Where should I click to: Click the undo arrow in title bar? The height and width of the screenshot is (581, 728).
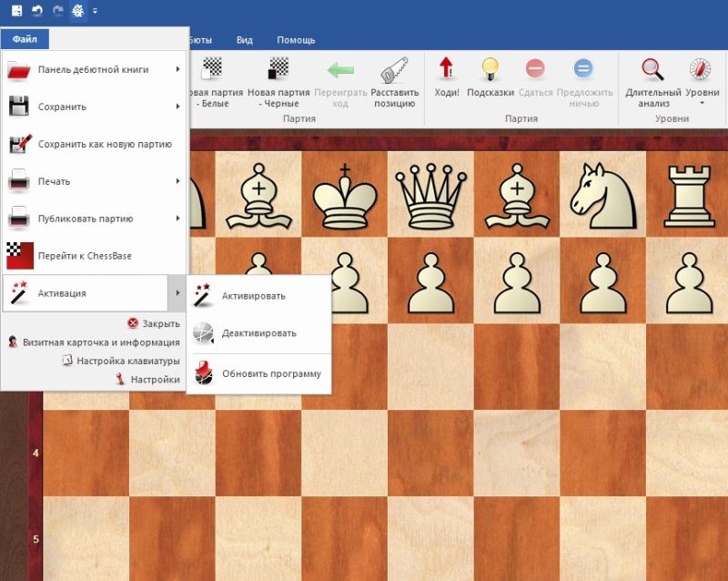[x=37, y=11]
